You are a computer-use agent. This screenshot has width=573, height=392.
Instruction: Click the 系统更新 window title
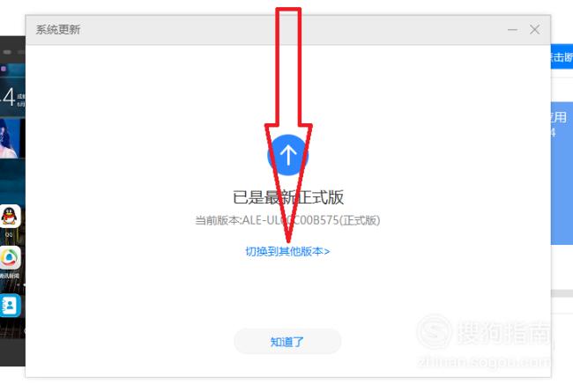pyautogui.click(x=58, y=30)
